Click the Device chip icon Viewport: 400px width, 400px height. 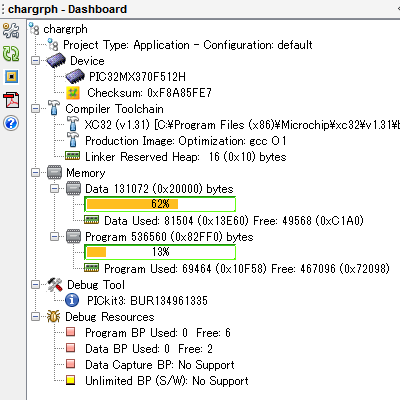[56, 61]
